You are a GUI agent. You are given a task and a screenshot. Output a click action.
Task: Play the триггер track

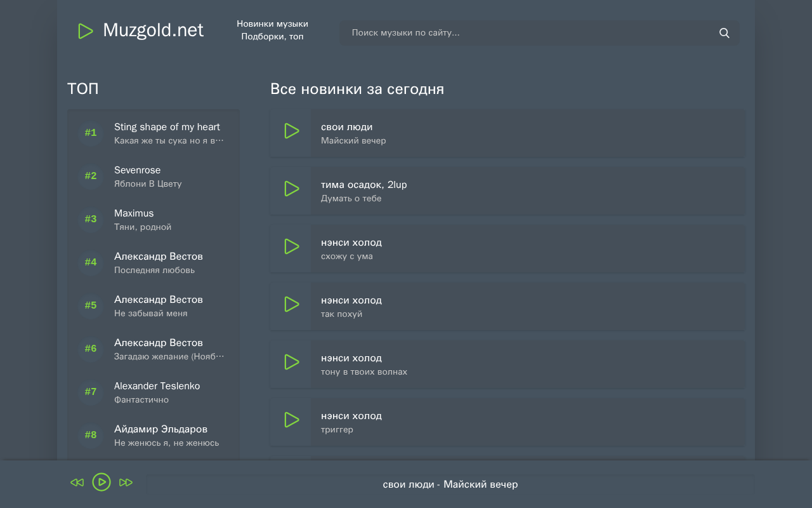tap(291, 420)
